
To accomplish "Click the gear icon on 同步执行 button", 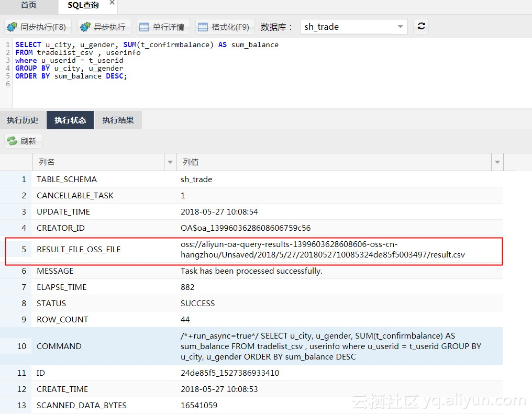I will 12,27.
